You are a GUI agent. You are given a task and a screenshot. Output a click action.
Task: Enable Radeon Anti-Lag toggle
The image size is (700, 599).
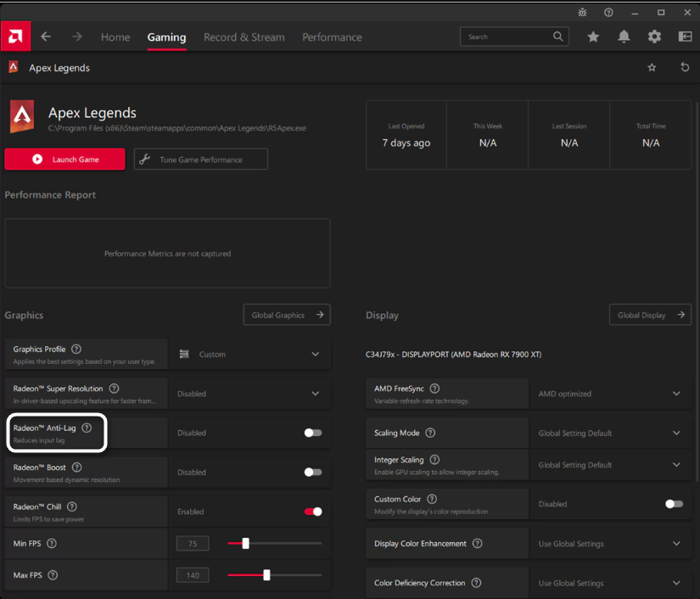click(313, 433)
